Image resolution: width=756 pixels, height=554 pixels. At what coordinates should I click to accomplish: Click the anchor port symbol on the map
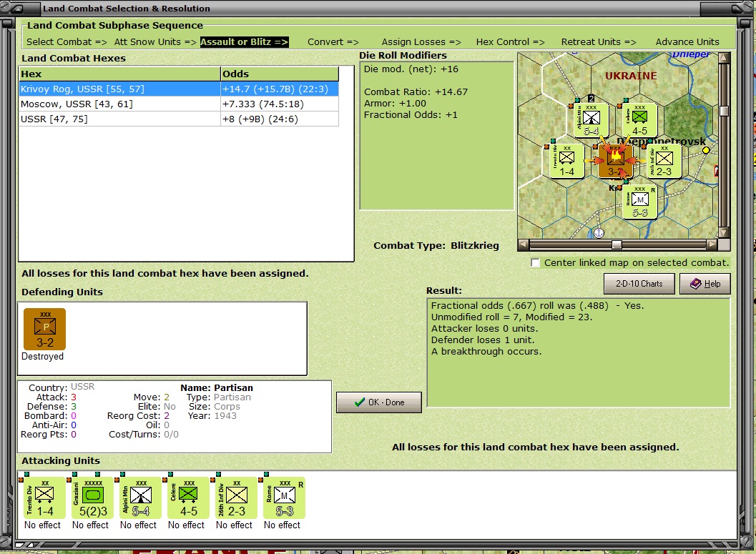coord(599,233)
